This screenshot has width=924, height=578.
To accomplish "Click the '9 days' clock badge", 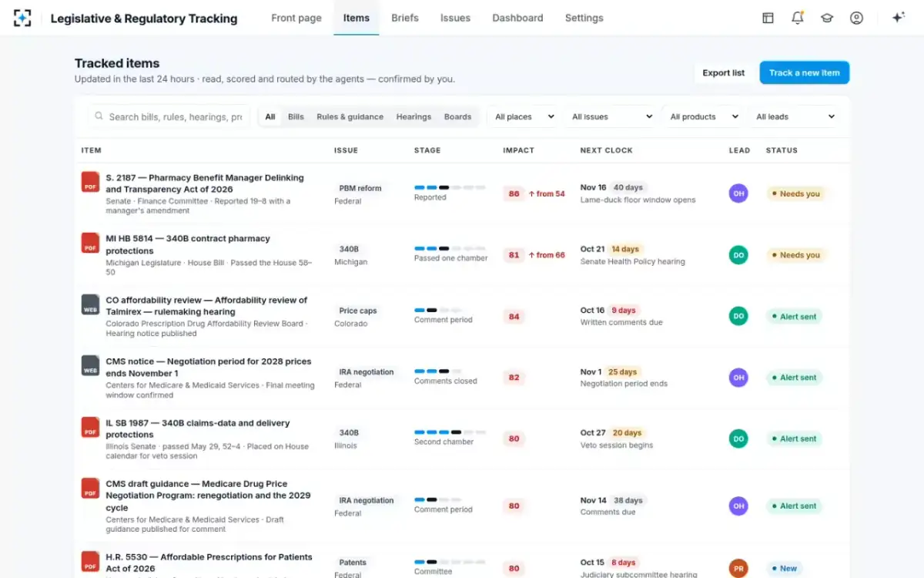I will tap(623, 311).
